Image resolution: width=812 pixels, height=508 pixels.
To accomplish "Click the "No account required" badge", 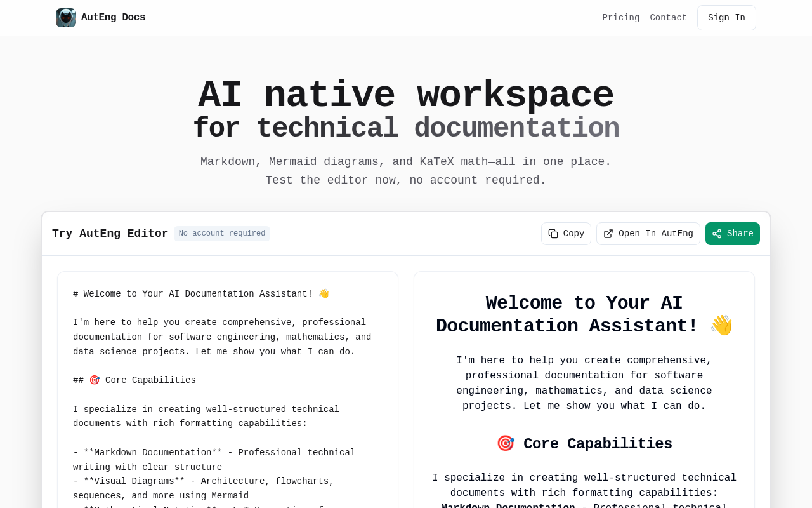I will pos(222,234).
